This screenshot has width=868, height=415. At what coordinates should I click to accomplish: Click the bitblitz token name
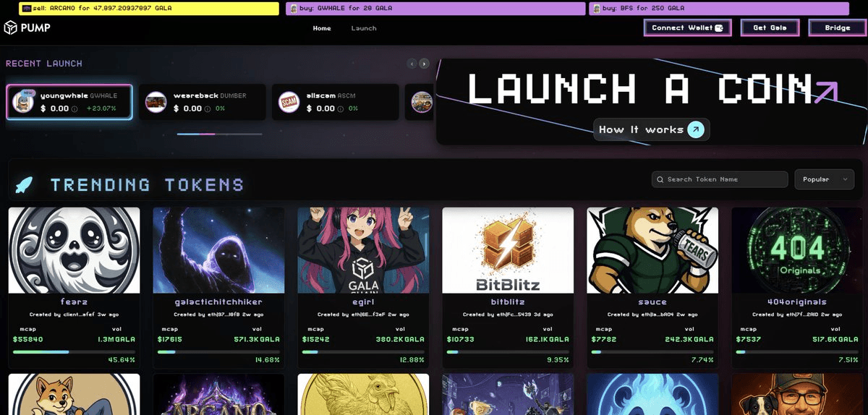pos(508,302)
